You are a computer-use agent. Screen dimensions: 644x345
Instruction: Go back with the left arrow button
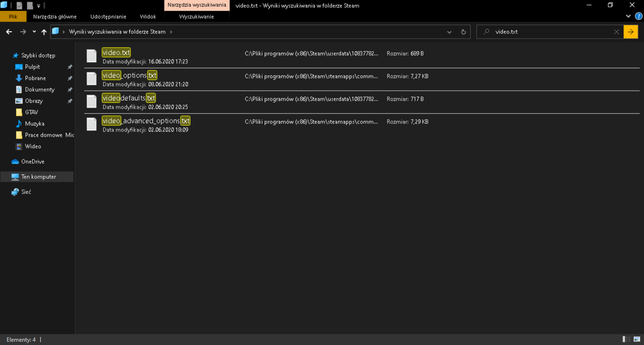pos(9,32)
